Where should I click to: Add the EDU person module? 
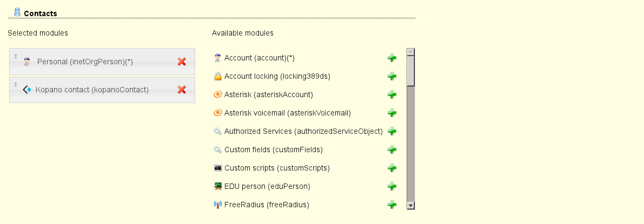392,186
